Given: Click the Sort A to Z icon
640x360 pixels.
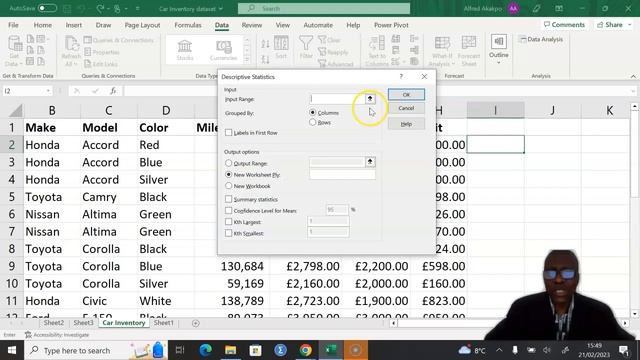Looking at the screenshot, I should (x=265, y=44).
